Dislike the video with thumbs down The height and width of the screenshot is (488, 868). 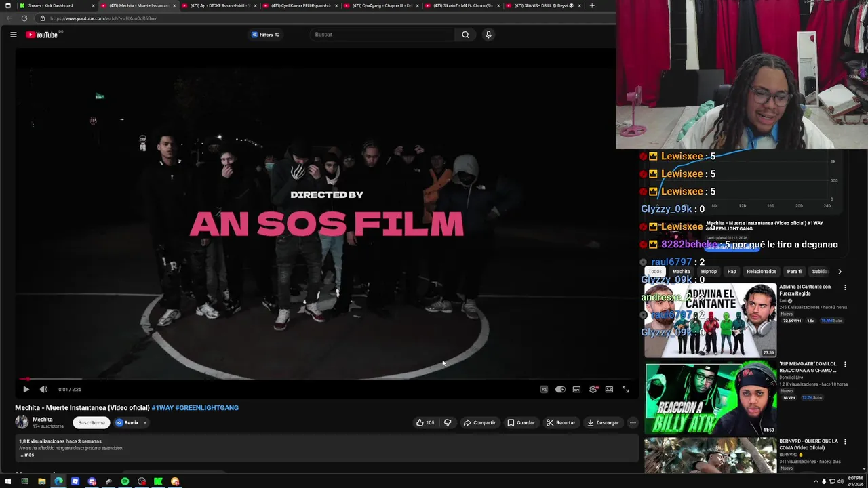448,423
